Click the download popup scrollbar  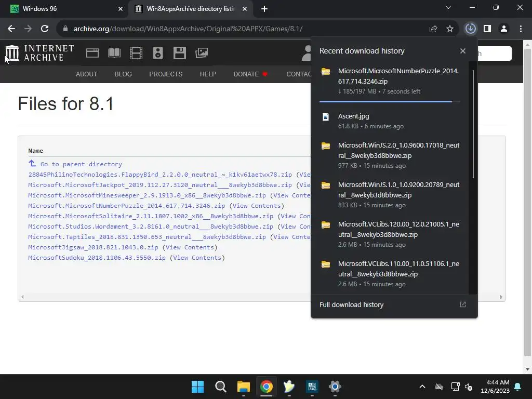pyautogui.click(x=473, y=124)
